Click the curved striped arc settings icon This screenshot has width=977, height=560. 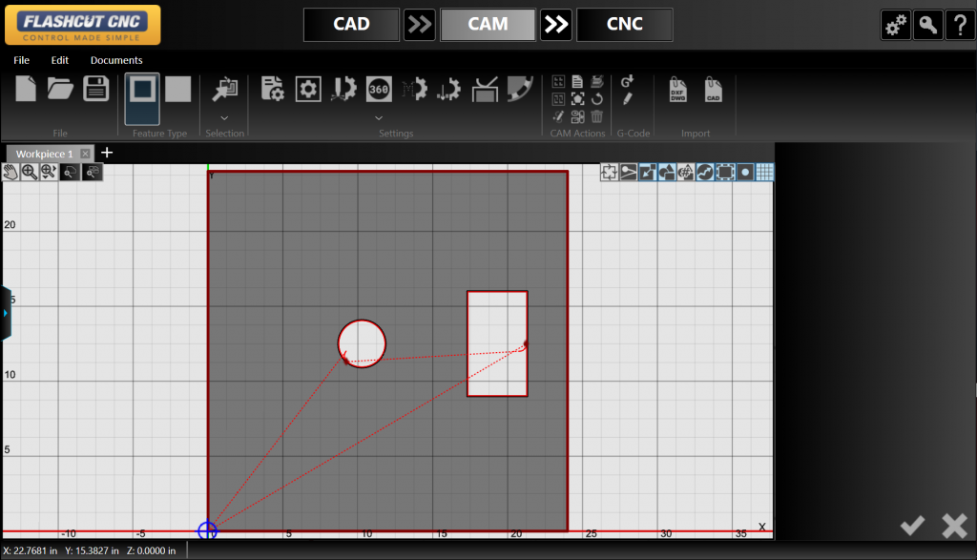click(520, 89)
